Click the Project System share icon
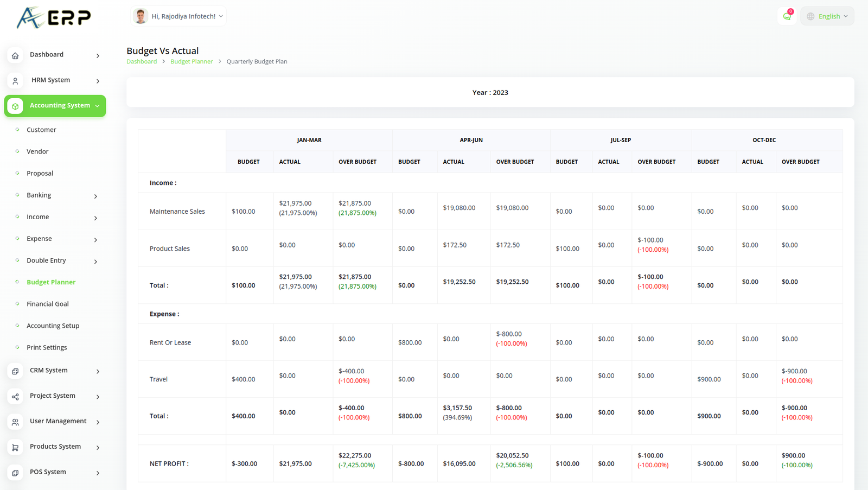Image resolution: width=868 pixels, height=490 pixels. (15, 397)
